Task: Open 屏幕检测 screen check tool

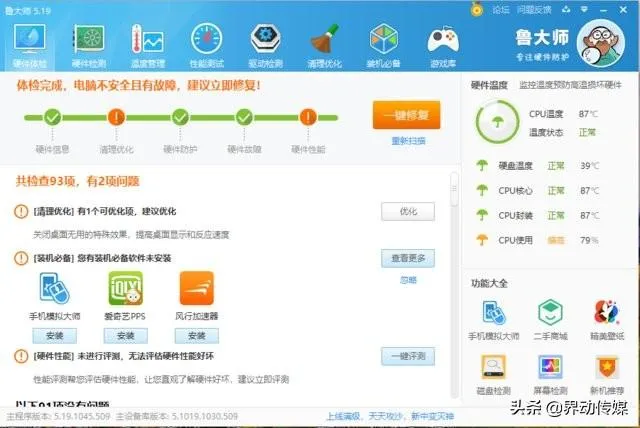Action: [550, 375]
